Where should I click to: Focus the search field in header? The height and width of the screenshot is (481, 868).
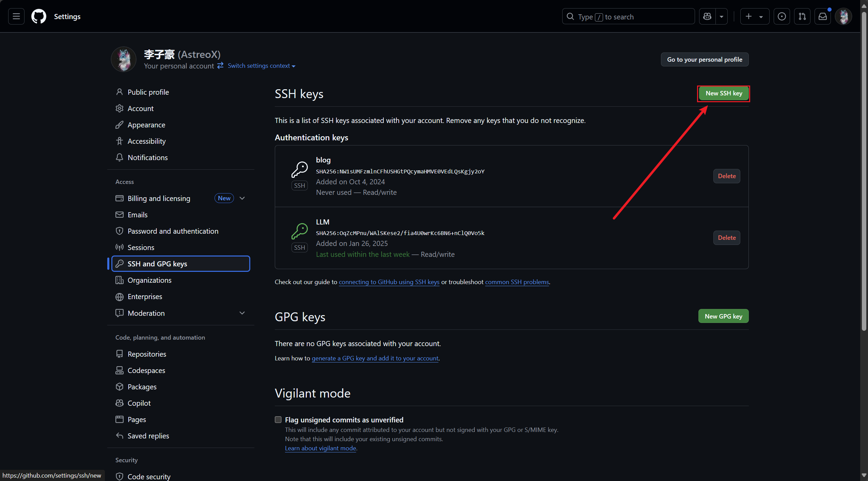628,16
